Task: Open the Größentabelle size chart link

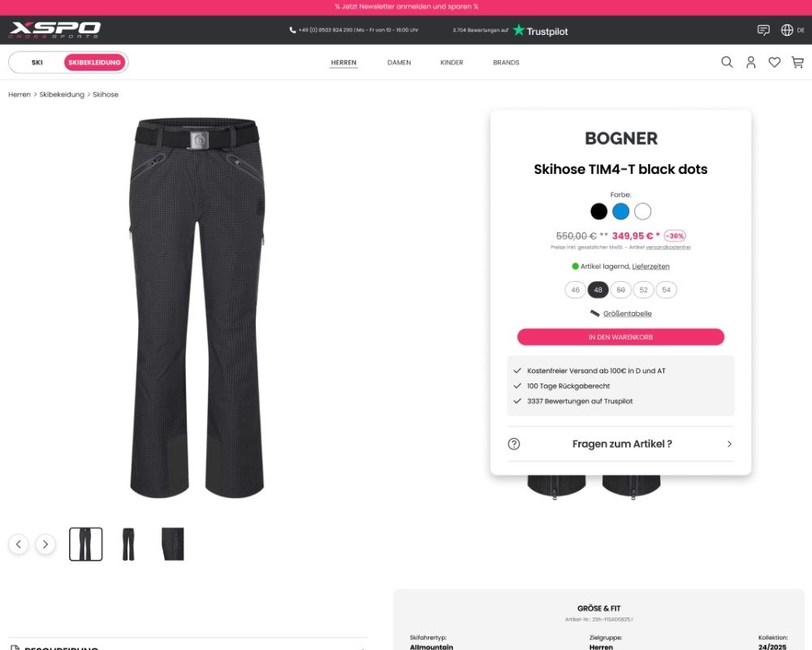Action: tap(627, 314)
